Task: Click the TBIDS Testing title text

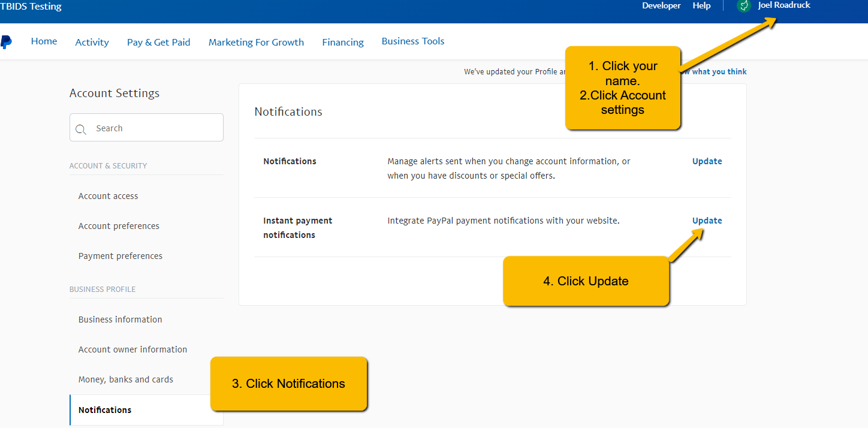Action: coord(31,7)
